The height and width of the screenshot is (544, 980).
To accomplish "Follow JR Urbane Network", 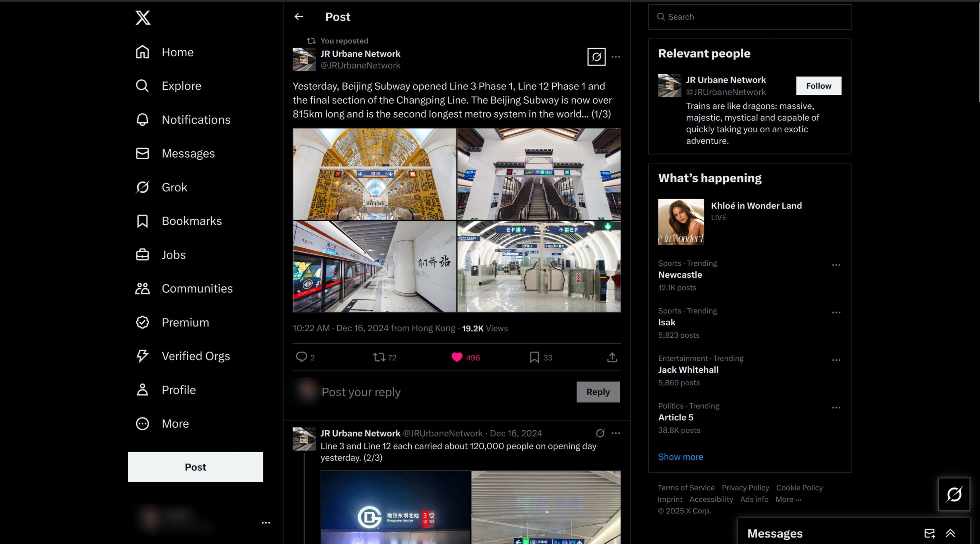I will click(x=818, y=86).
